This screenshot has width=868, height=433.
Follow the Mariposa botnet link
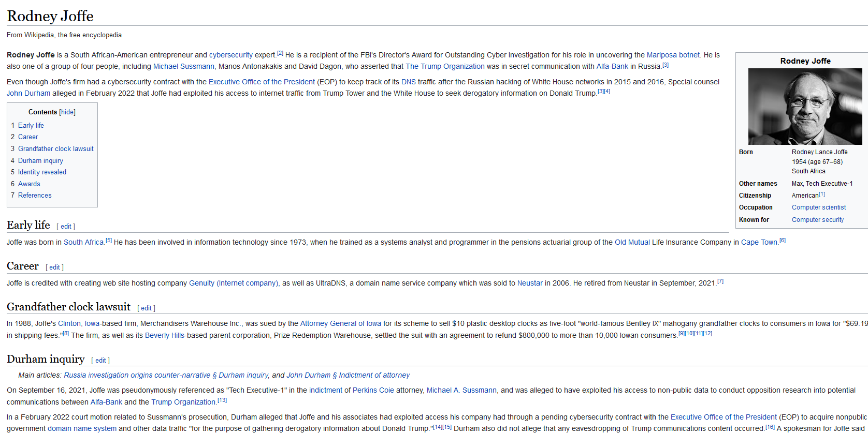point(673,55)
